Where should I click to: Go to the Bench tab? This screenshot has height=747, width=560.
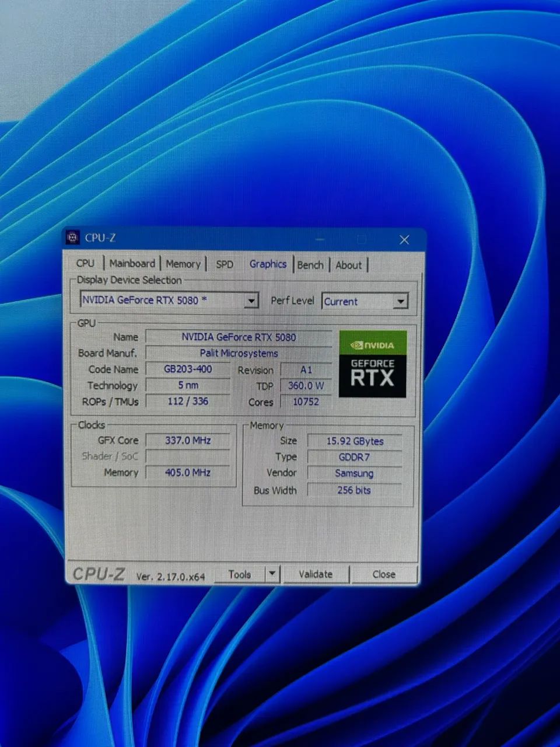pyautogui.click(x=310, y=265)
